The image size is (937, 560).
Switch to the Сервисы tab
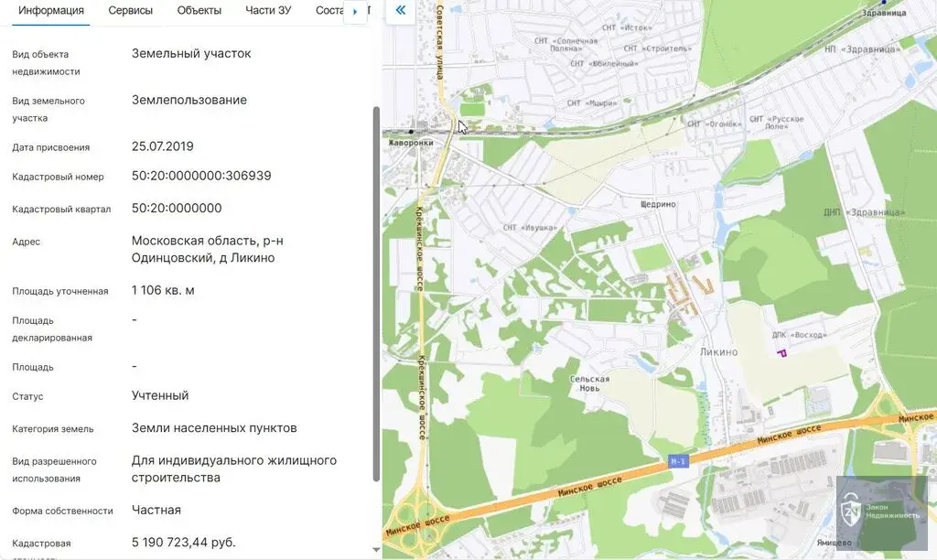tap(131, 11)
